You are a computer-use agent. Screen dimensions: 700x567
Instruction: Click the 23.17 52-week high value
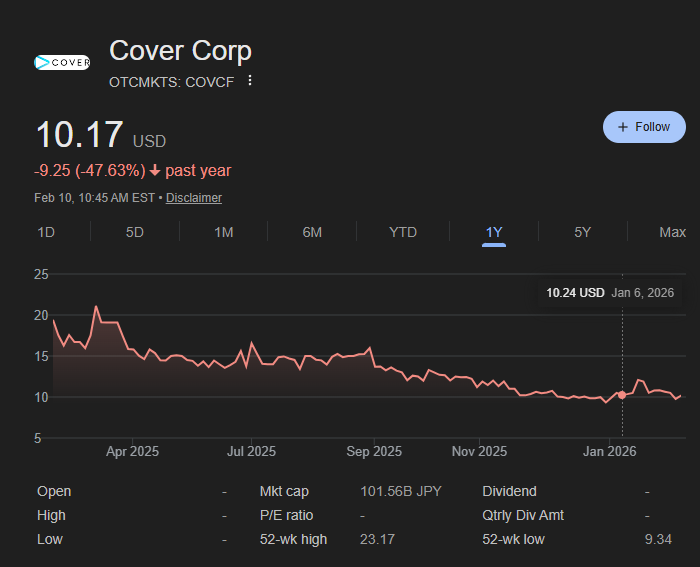[377, 539]
